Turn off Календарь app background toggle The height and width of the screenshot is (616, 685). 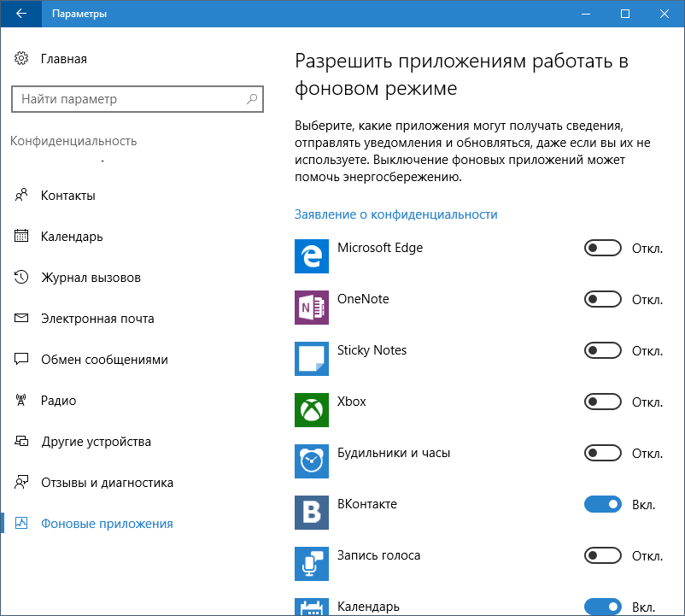point(603,607)
